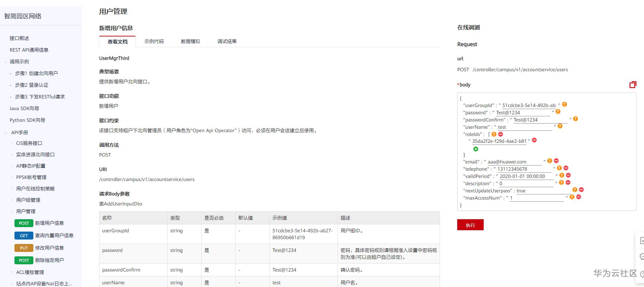
Task: Open Java SDK向导
Action: 24,108
